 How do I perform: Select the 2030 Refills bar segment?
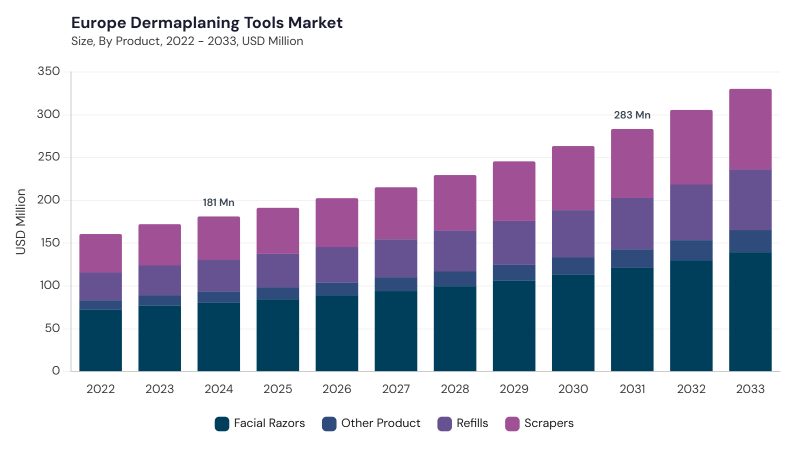[x=573, y=234]
